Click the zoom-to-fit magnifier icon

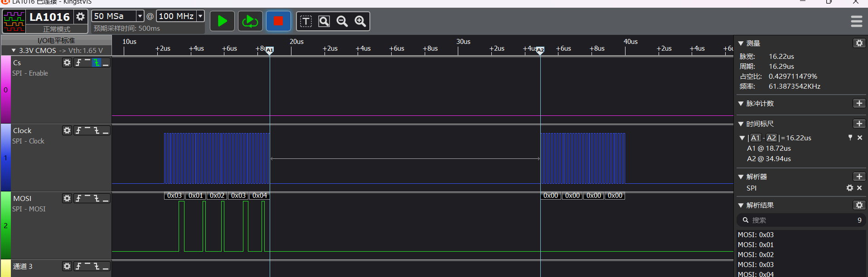[x=324, y=21]
